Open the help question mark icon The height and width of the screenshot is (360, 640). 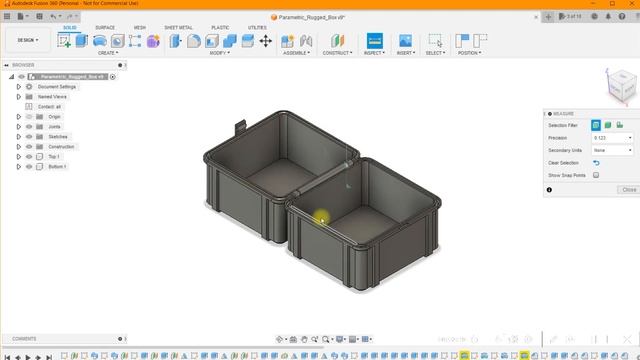tap(622, 17)
